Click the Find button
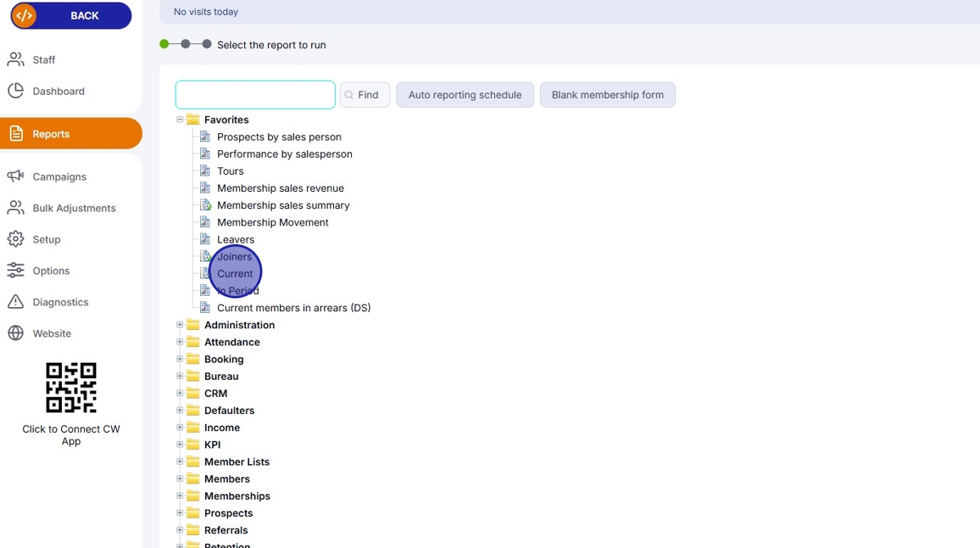This screenshot has width=980, height=548. click(x=364, y=95)
